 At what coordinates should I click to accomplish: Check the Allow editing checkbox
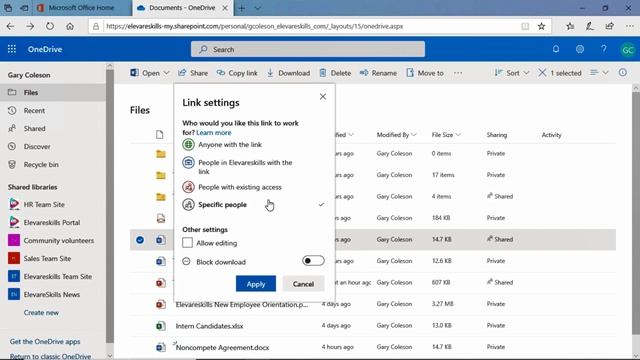coord(187,243)
